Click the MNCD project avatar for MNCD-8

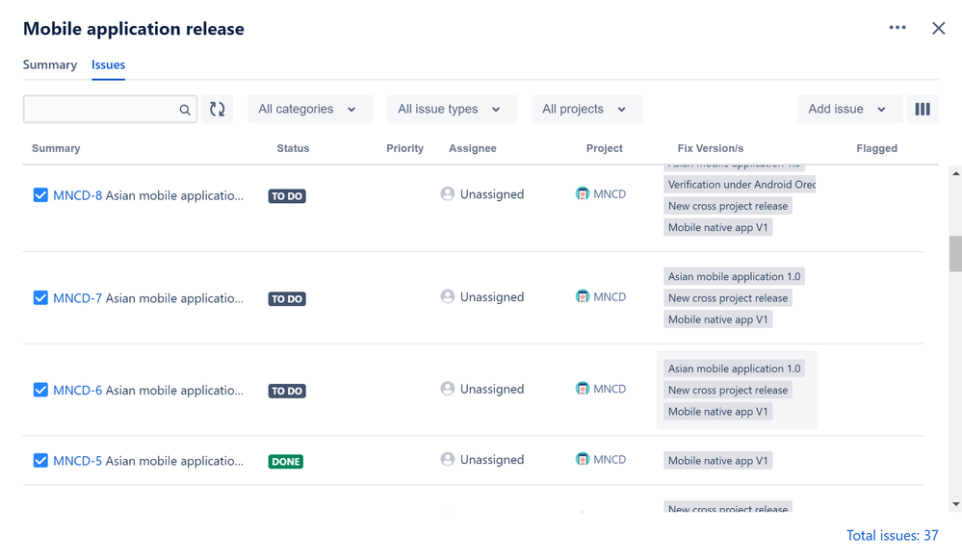click(x=583, y=193)
